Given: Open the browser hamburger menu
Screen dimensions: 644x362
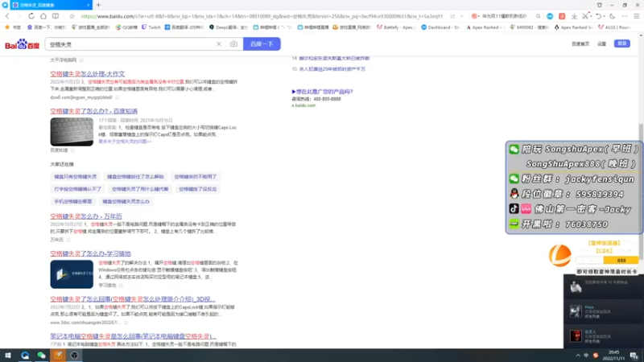Looking at the screenshot, I should click(x=637, y=16).
